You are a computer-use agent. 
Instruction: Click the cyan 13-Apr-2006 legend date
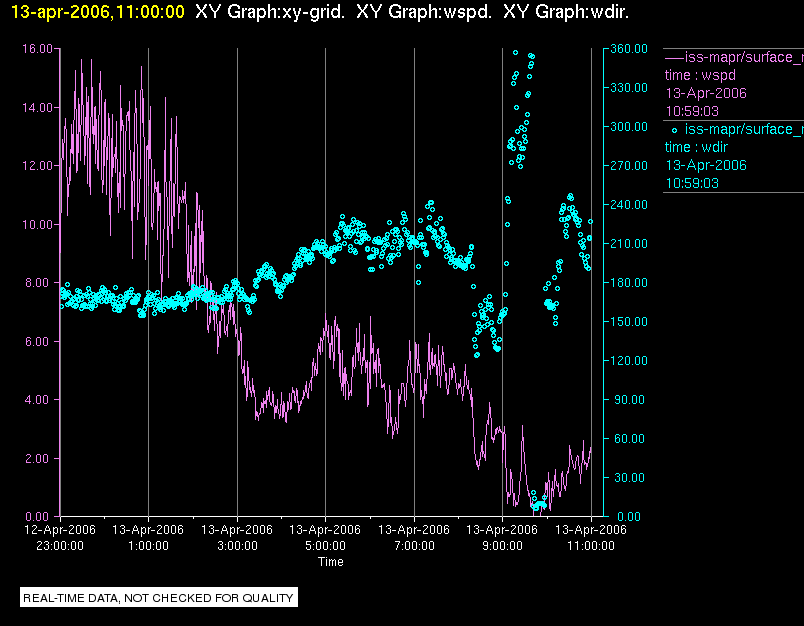(x=706, y=166)
